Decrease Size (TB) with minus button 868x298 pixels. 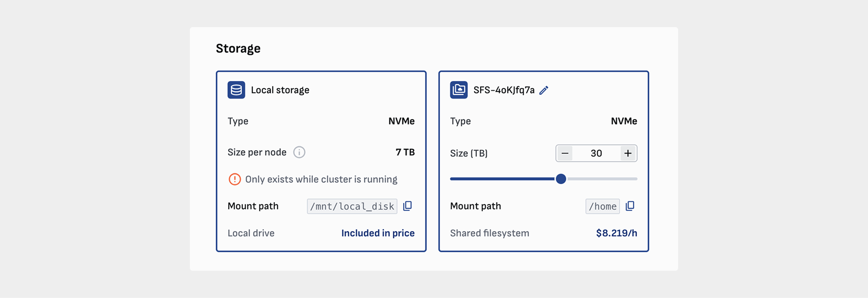(x=565, y=153)
